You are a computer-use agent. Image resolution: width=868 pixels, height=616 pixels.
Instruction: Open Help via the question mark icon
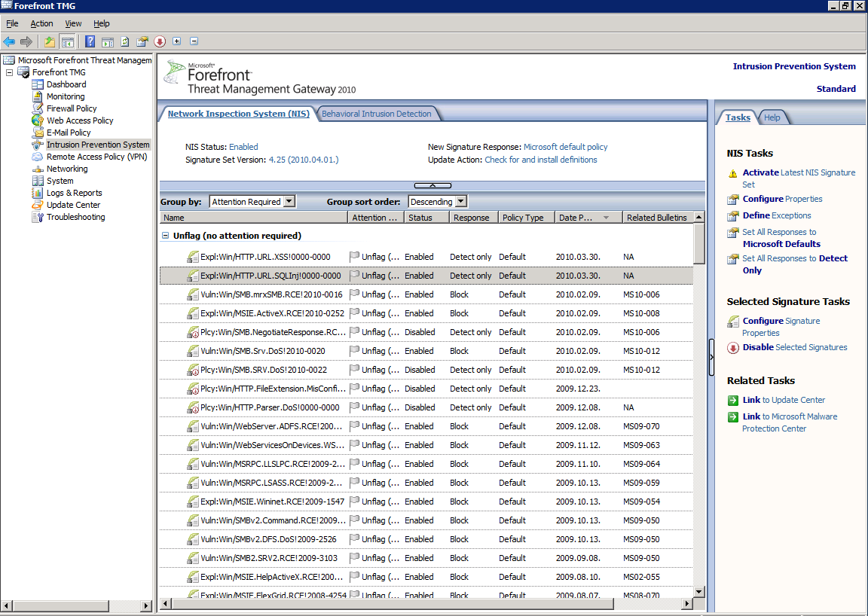point(90,41)
